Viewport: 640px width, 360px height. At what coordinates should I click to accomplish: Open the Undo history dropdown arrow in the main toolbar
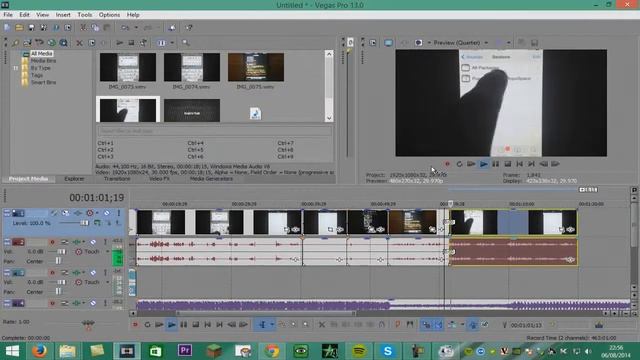pos(136,28)
